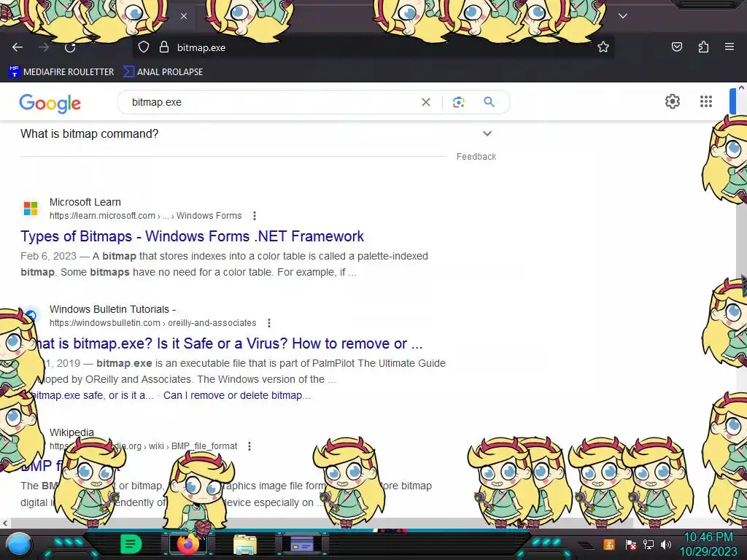The width and height of the screenshot is (747, 560).
Task: Clear the search box with the X
Action: point(426,102)
